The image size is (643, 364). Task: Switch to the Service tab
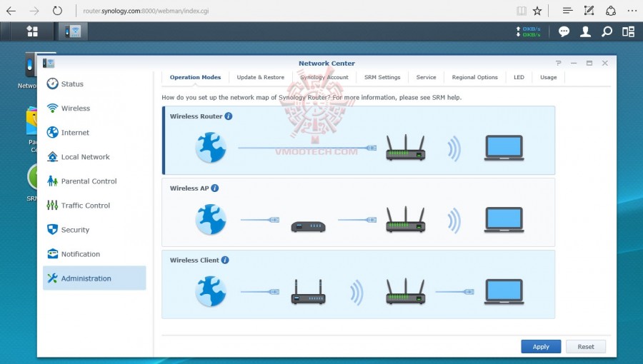click(426, 77)
